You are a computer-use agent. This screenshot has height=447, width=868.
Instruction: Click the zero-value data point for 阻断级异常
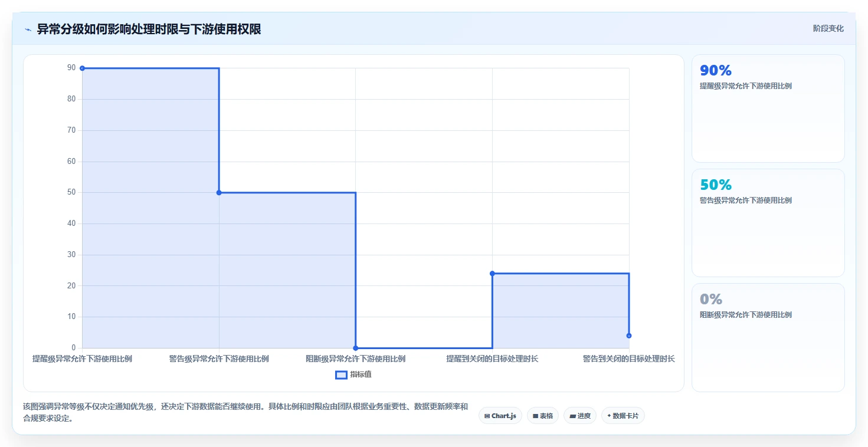356,348
